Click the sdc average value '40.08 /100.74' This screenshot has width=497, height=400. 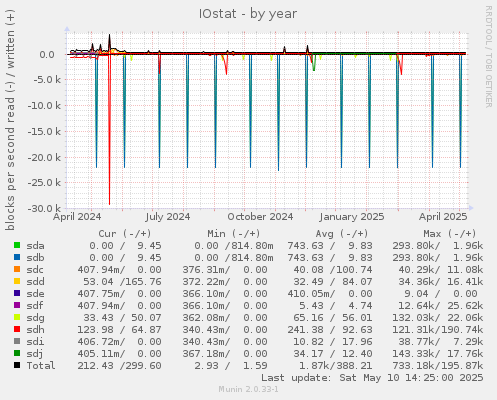[x=333, y=270]
